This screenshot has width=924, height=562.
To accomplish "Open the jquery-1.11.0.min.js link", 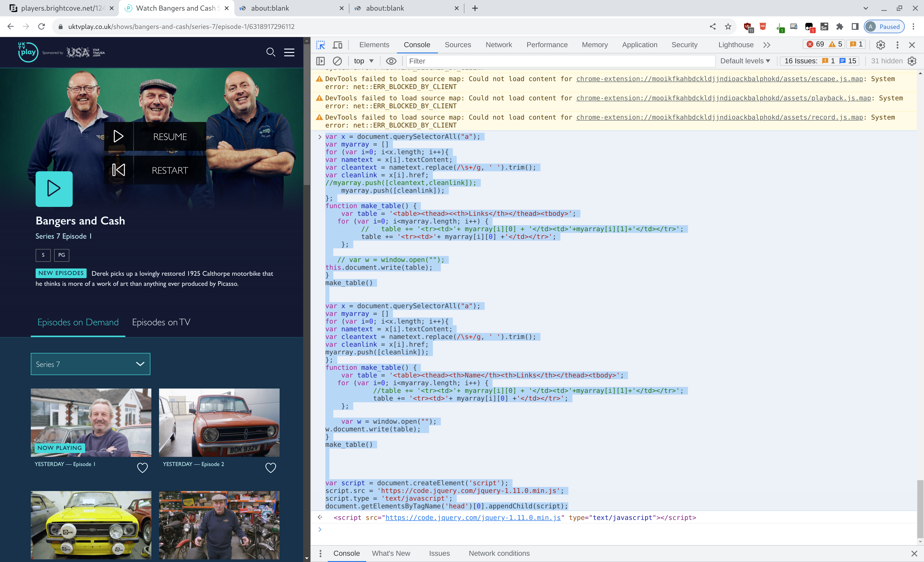I will (x=473, y=517).
